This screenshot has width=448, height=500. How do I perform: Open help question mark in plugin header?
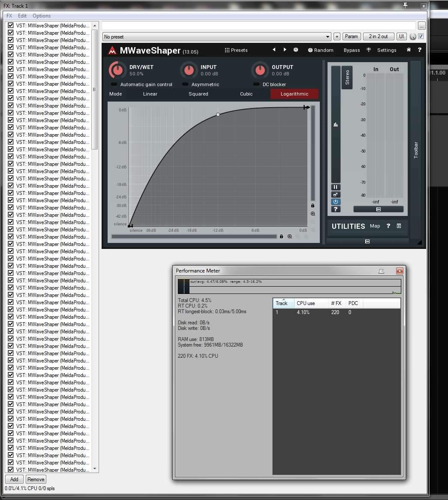point(420,50)
